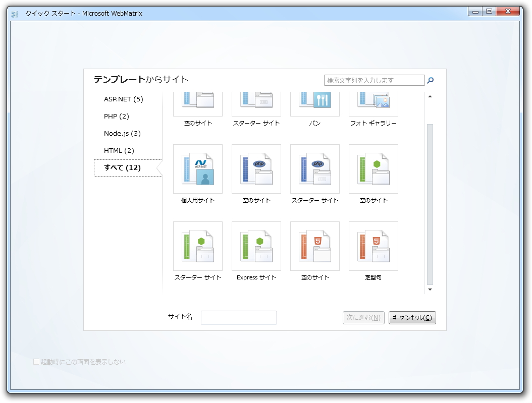This screenshot has height=403, width=532.
Task: Select the 個人用サイト ASP.NET template
Action: [197, 169]
